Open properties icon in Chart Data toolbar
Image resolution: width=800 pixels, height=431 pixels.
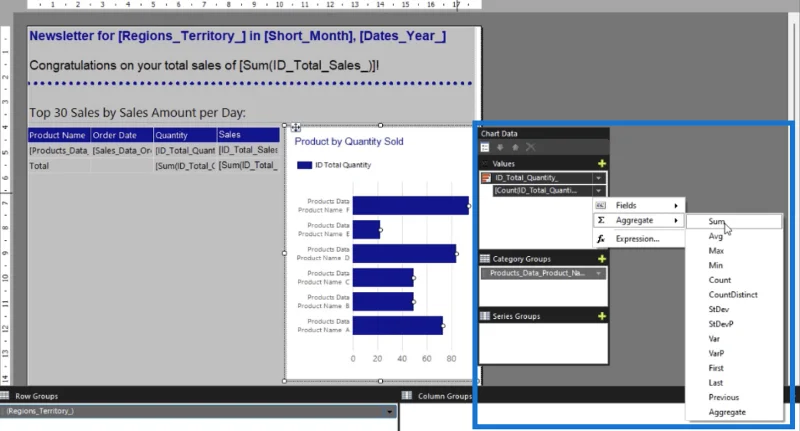click(485, 147)
